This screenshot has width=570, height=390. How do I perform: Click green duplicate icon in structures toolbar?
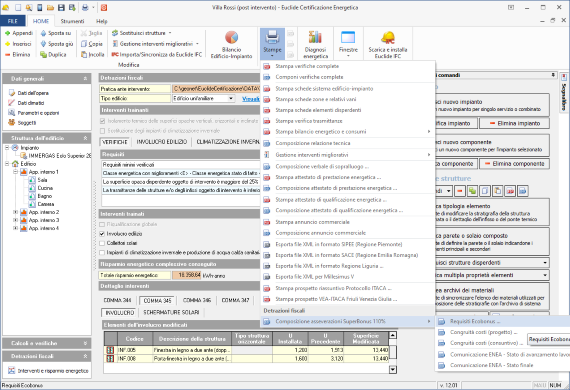click(473, 191)
